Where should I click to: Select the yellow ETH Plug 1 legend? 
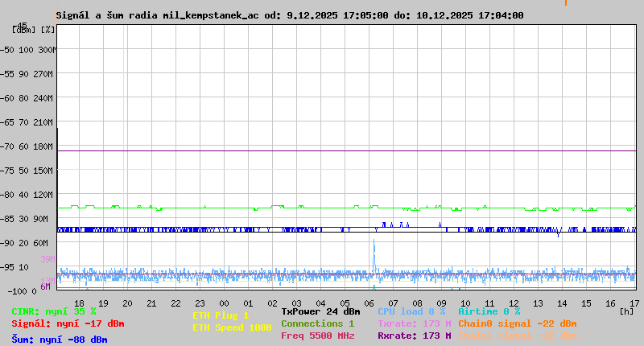coord(221,315)
